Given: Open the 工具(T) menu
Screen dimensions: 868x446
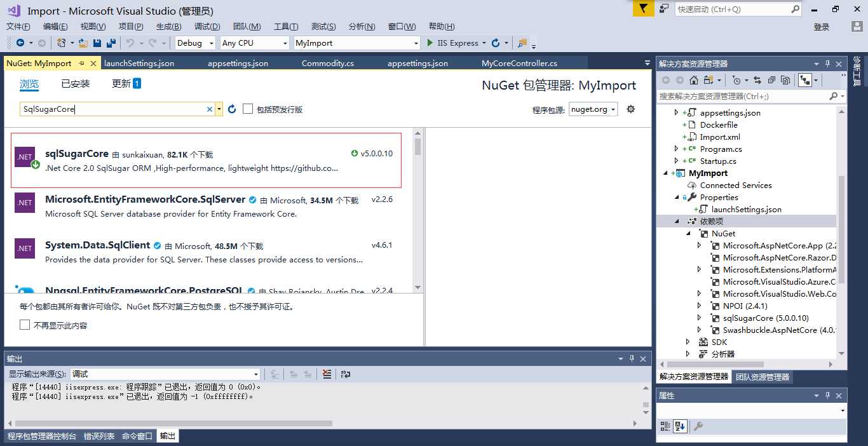Looking at the screenshot, I should (x=286, y=27).
